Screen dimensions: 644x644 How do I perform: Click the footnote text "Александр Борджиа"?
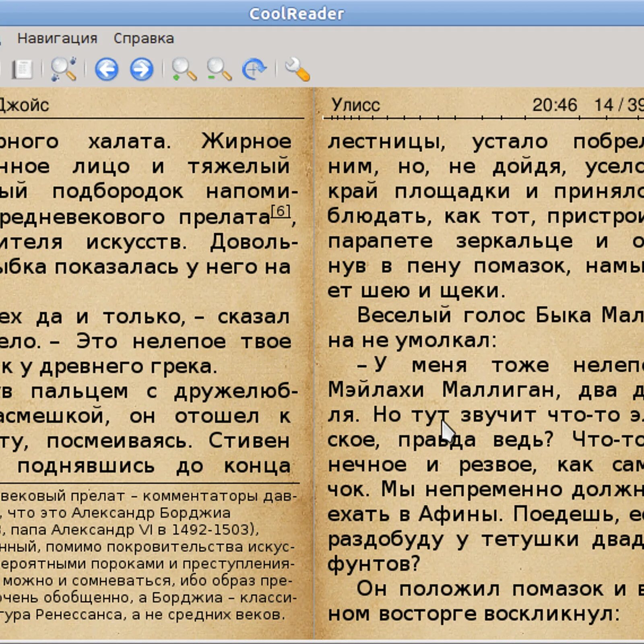click(151, 513)
